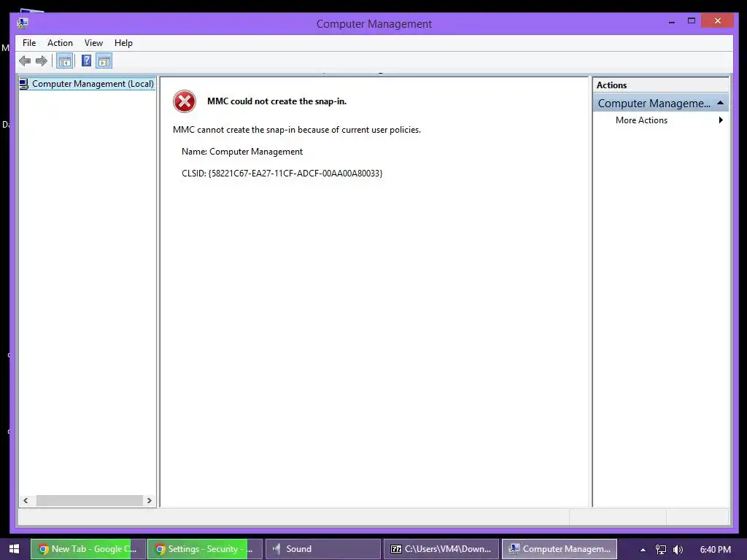The height and width of the screenshot is (560, 747).
Task: Toggle the Show/Hide Action Pane toolbar icon
Action: point(104,61)
